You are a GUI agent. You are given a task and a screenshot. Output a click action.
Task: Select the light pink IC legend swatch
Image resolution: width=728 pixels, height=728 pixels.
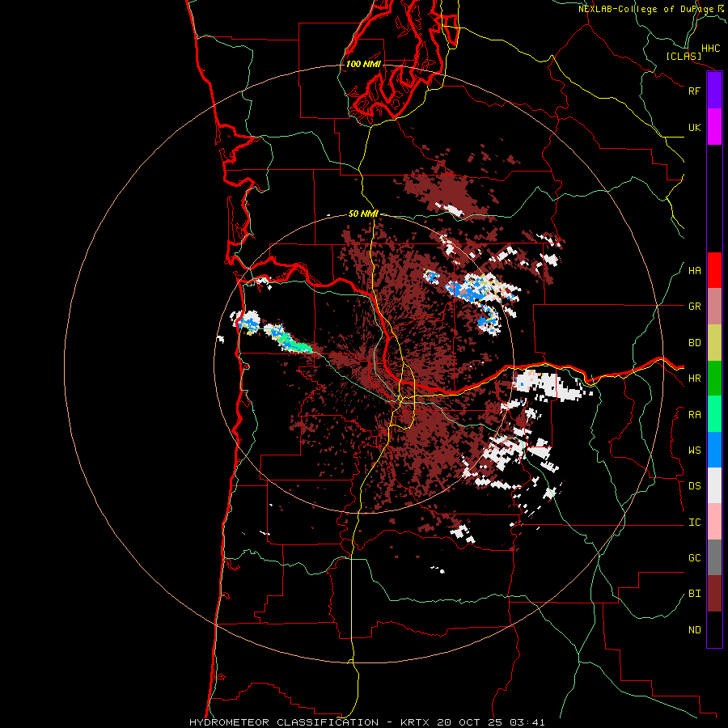pos(714,522)
